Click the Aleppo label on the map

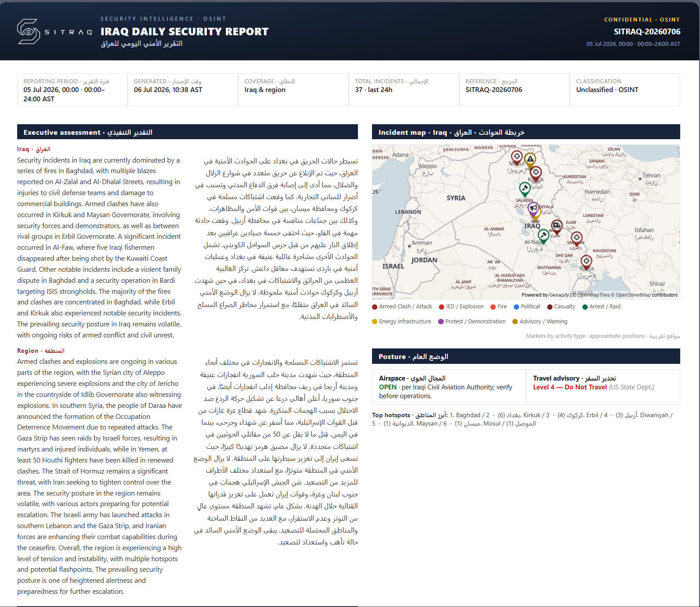[427, 166]
